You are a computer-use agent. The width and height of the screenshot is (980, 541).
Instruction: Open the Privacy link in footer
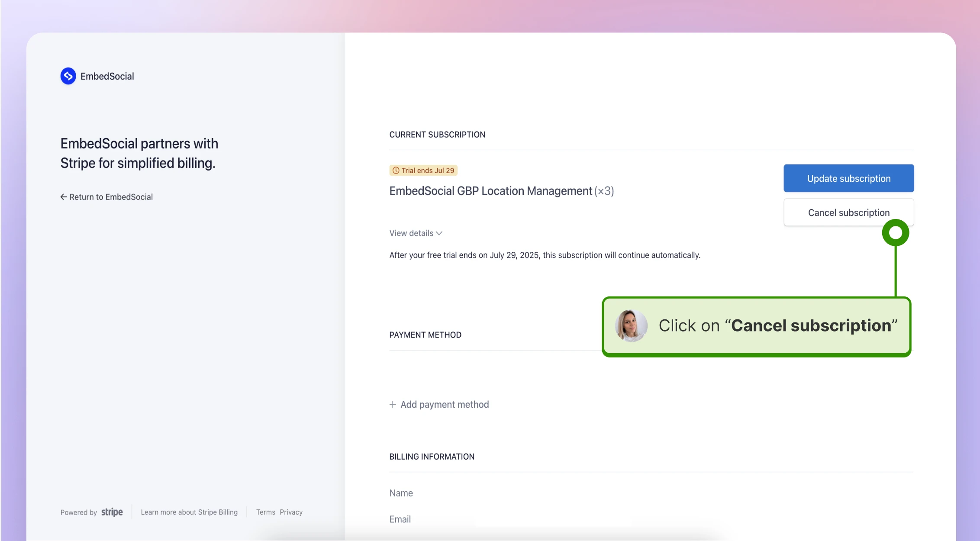[291, 512]
